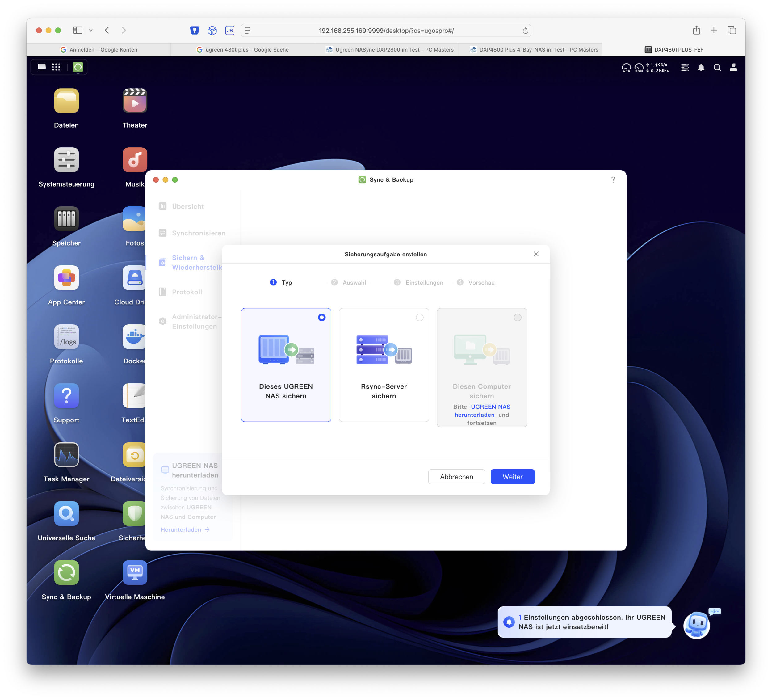The width and height of the screenshot is (772, 700).
Task: Click the user account icon
Action: (733, 67)
